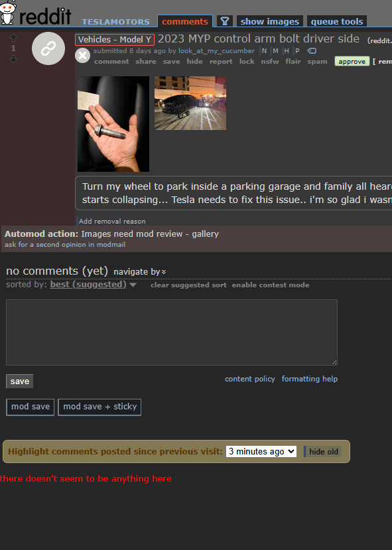The width and height of the screenshot is (392, 550).
Task: Click the user tag icon beside username
Action: [312, 51]
